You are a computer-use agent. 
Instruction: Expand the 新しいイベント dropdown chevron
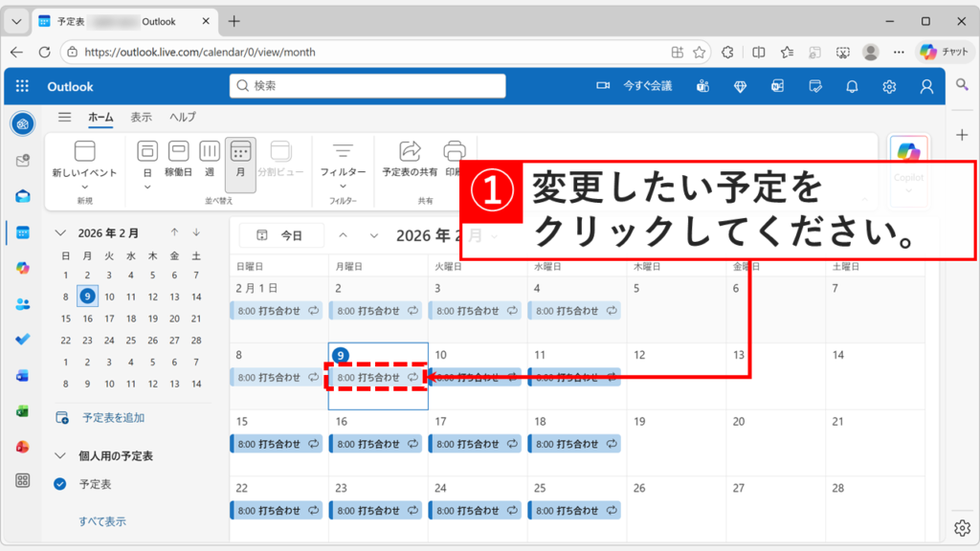coord(84,187)
